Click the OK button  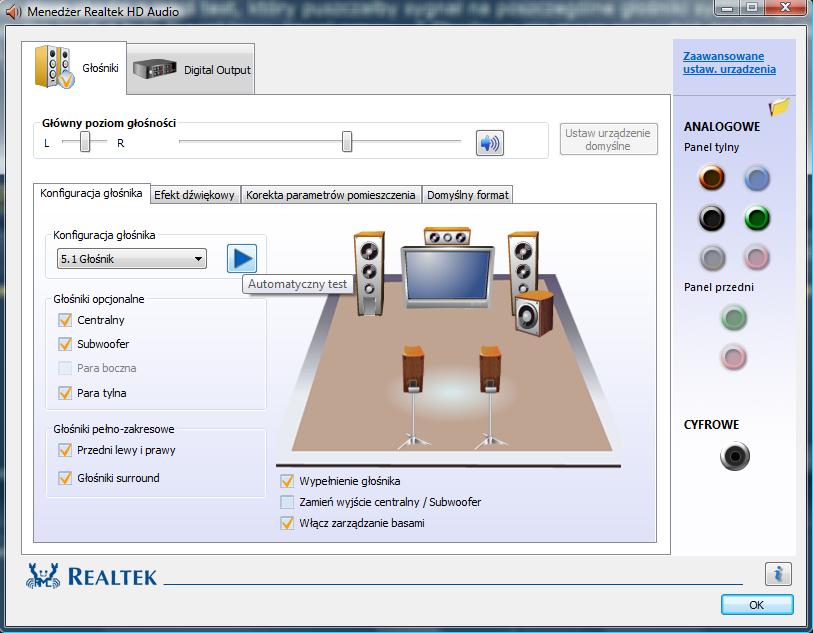(756, 604)
